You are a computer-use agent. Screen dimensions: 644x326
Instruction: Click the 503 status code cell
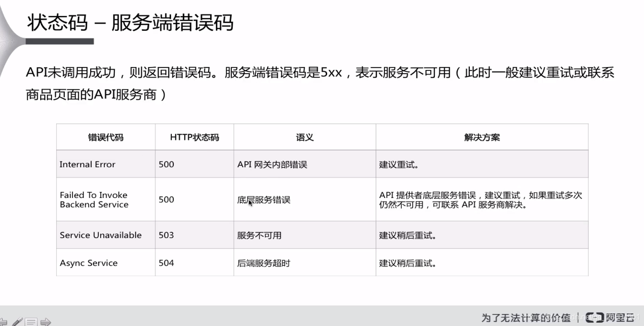[x=195, y=235]
